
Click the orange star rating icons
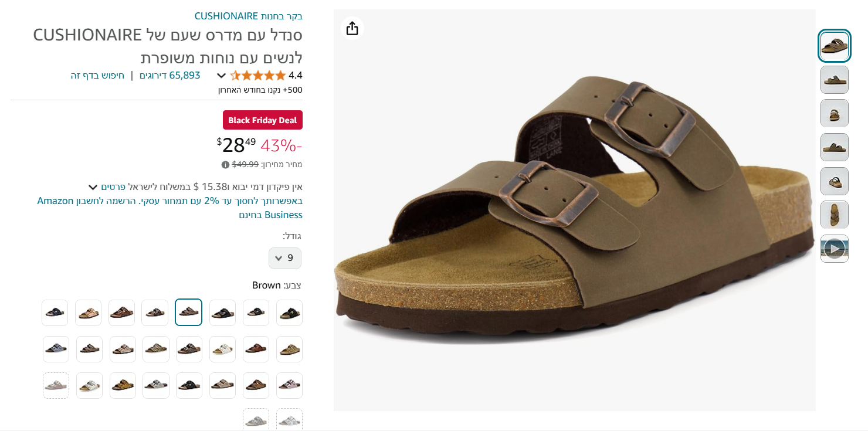tap(258, 75)
